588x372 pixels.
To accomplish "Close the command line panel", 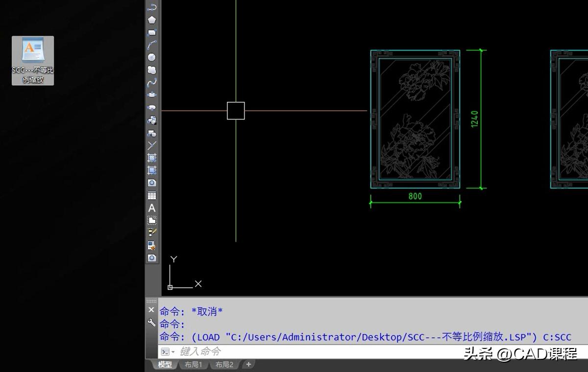I will point(151,310).
